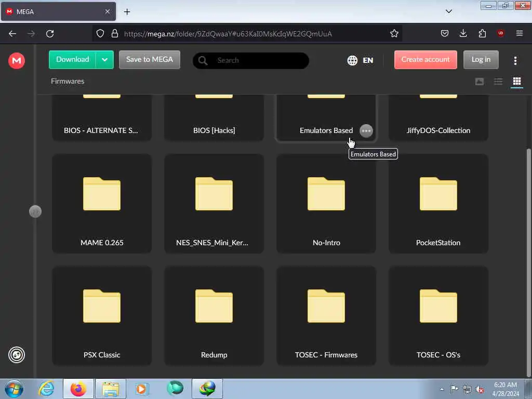The image size is (532, 399).
Task: Open Firefox extensions menu
Action: pyautogui.click(x=482, y=33)
